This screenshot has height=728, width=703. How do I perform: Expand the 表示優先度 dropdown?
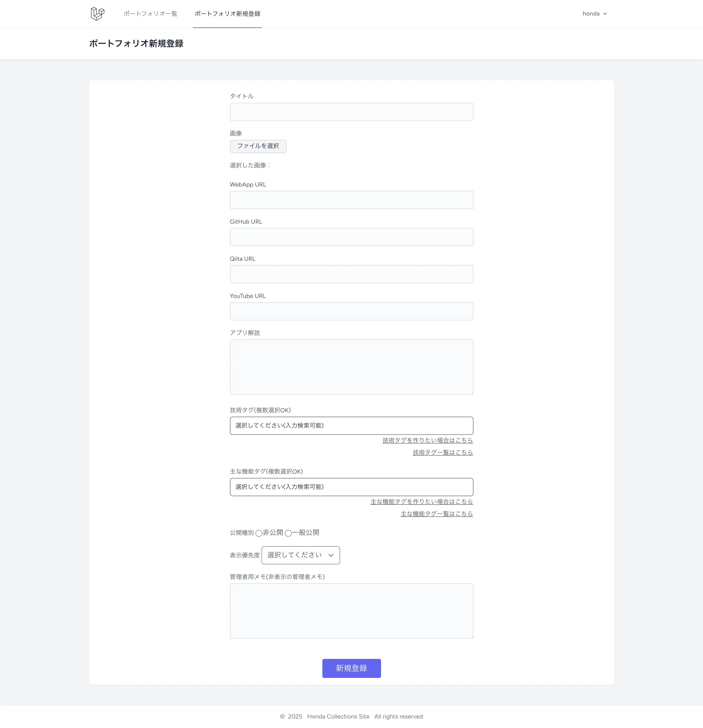coord(300,555)
